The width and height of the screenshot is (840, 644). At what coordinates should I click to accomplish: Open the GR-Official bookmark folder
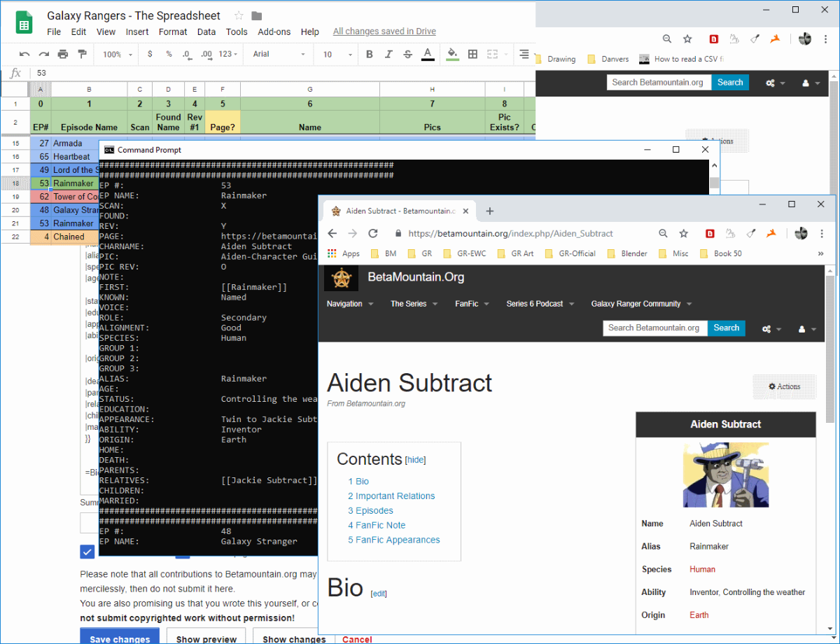pyautogui.click(x=570, y=253)
